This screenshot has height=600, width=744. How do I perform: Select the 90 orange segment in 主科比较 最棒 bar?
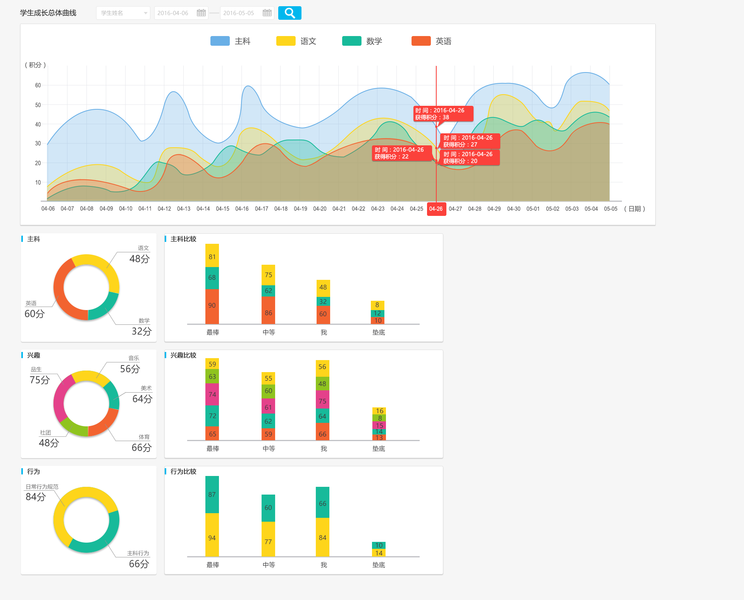[x=212, y=306]
